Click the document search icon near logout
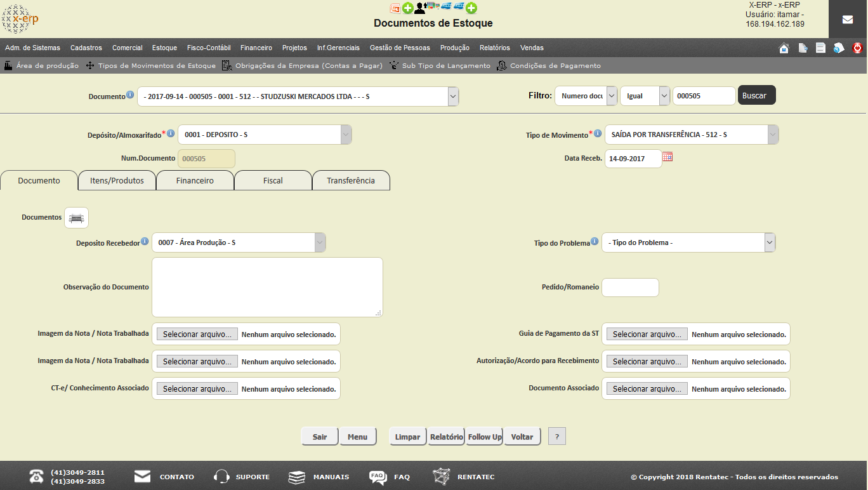The height and width of the screenshot is (490, 868). [839, 48]
